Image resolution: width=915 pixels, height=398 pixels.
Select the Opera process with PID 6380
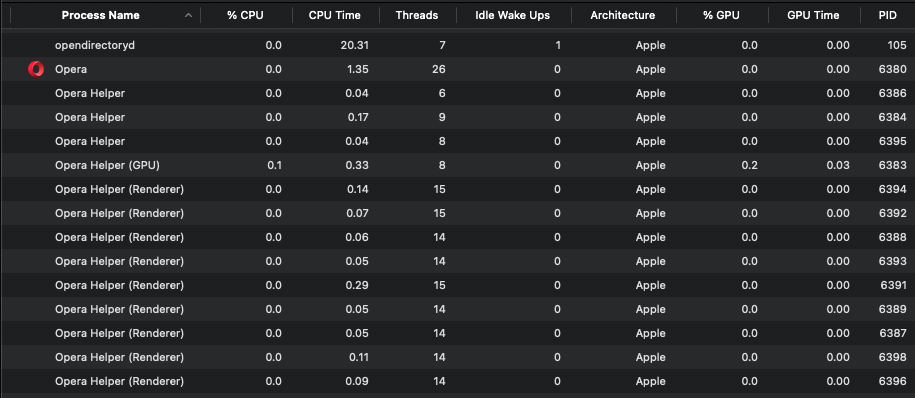tap(458, 69)
